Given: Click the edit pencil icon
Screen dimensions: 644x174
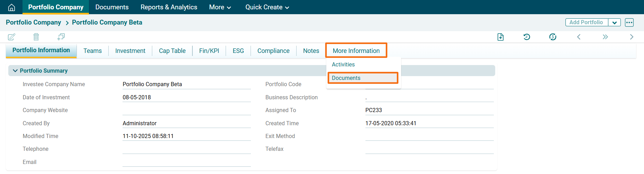Looking at the screenshot, I should tap(11, 37).
